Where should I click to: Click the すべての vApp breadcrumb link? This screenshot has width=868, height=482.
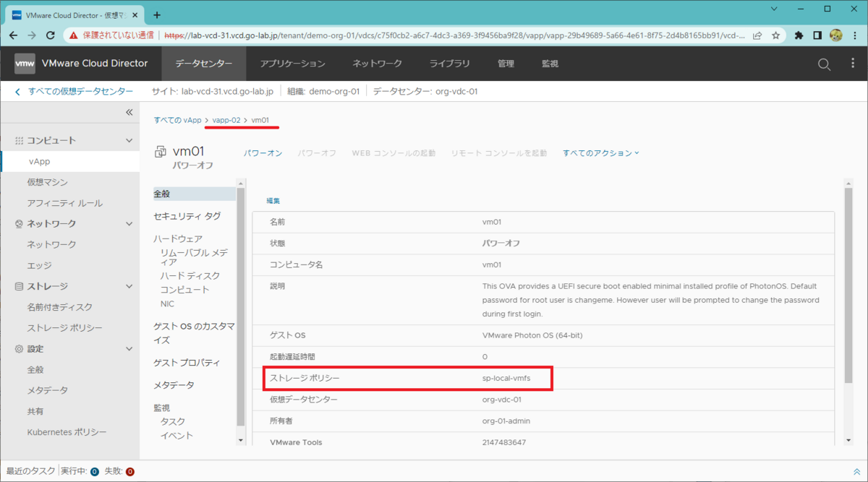tap(177, 120)
